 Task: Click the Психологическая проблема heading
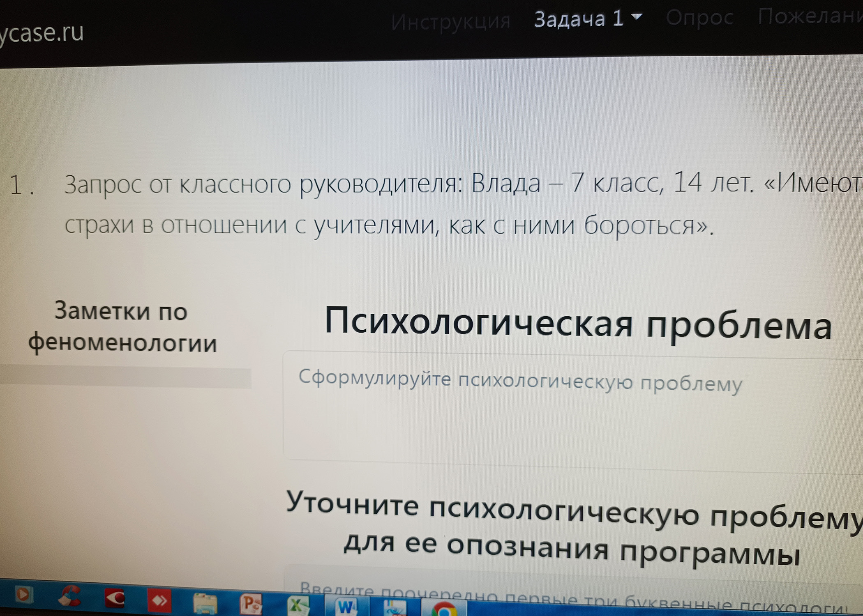(x=578, y=325)
